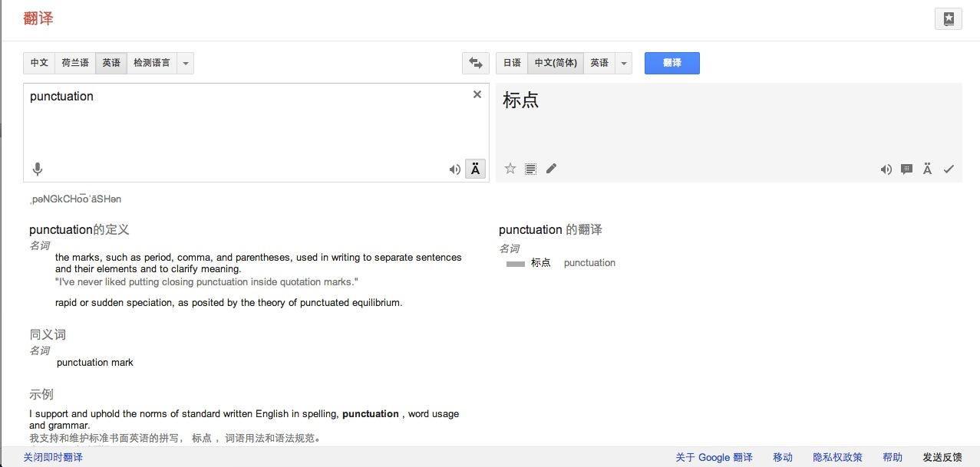This screenshot has height=467, width=980.
Task: Open the example usage speech-bubble icon
Action: point(906,169)
